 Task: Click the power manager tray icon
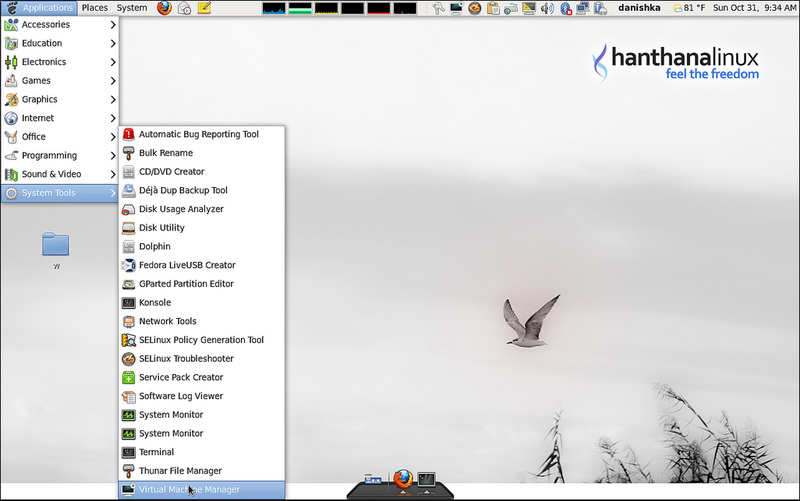tap(601, 8)
